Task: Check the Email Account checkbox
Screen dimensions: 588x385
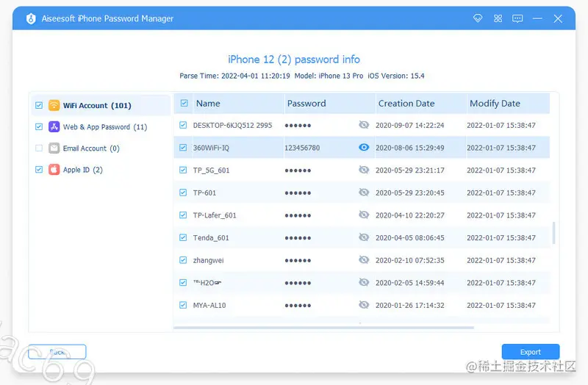Action: (x=39, y=148)
